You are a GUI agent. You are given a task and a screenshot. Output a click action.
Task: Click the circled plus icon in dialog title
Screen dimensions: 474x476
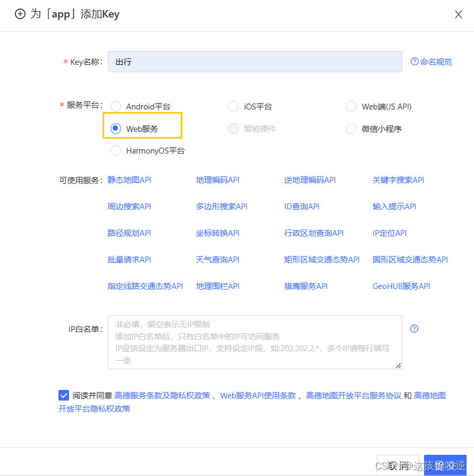(x=20, y=14)
